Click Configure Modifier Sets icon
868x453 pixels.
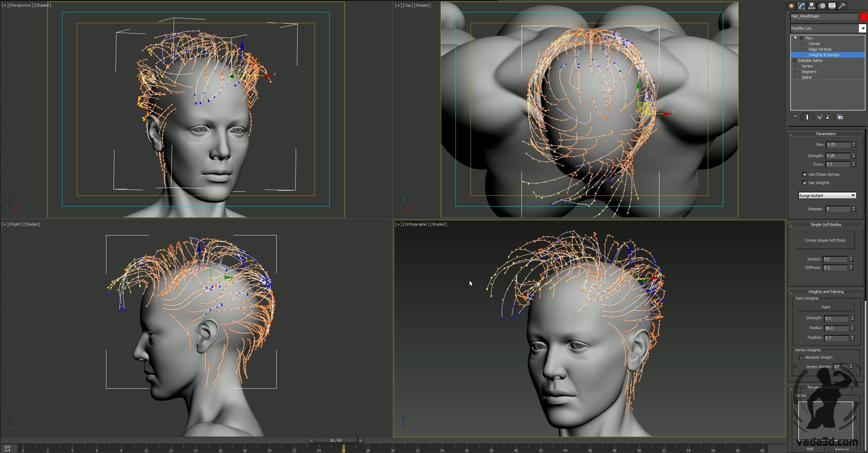(x=840, y=117)
